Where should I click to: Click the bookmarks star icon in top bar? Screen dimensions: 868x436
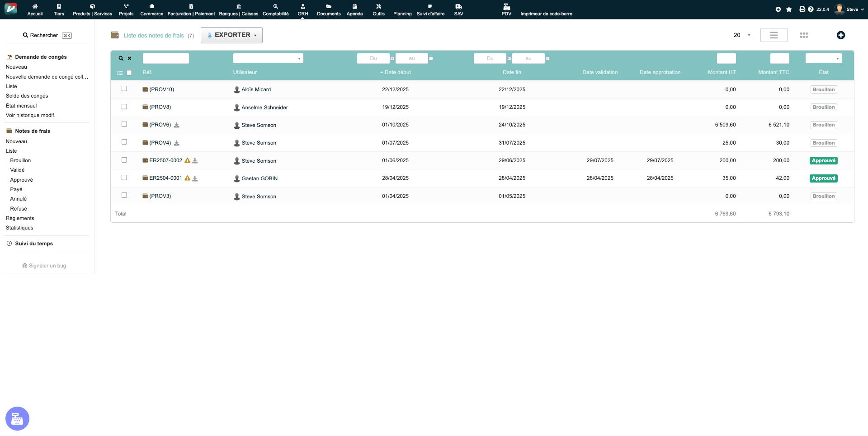(x=789, y=9)
